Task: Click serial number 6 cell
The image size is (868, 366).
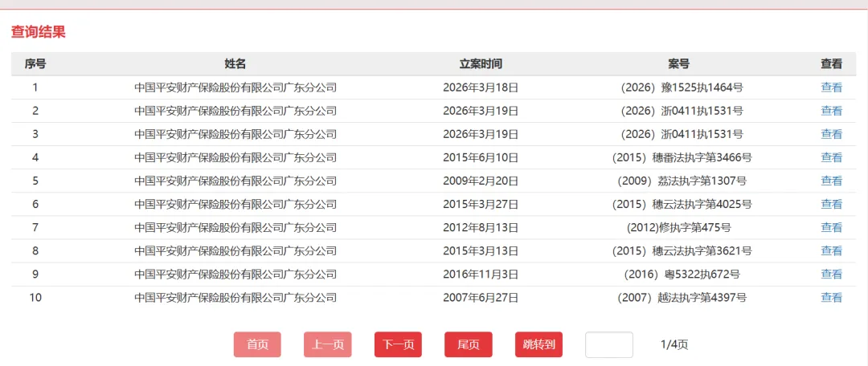Action: tap(35, 204)
